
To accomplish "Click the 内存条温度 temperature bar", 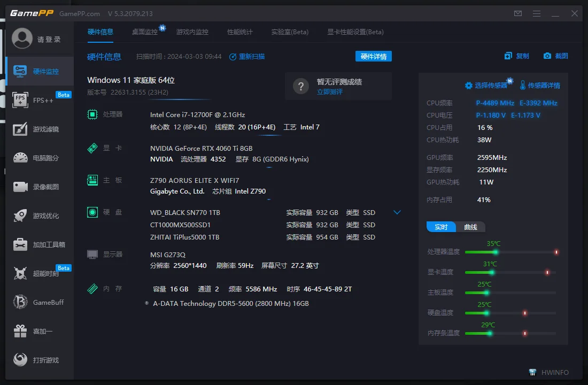I will (510, 333).
